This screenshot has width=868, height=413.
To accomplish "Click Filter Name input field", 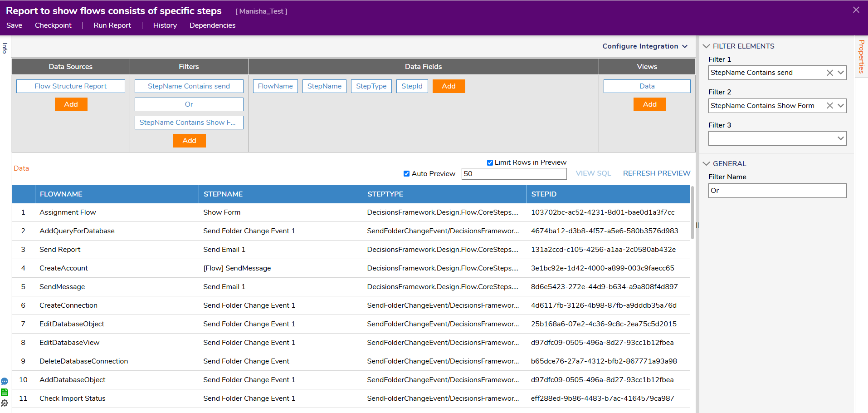I will [x=777, y=191].
